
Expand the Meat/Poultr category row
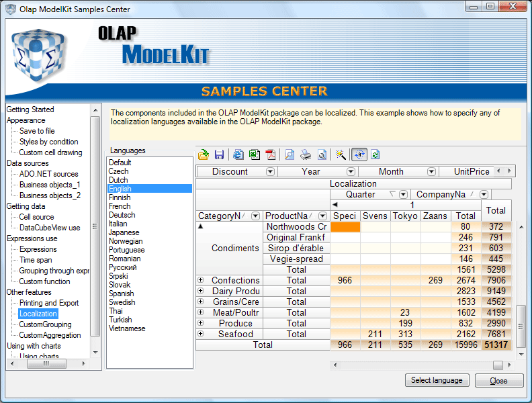201,312
